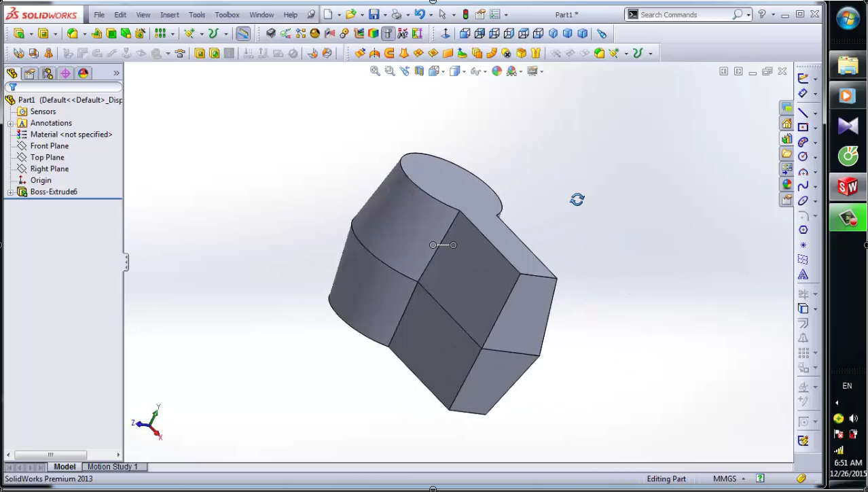Activate the Polygon sketch tool
Screen dimensions: 868x492
click(803, 230)
